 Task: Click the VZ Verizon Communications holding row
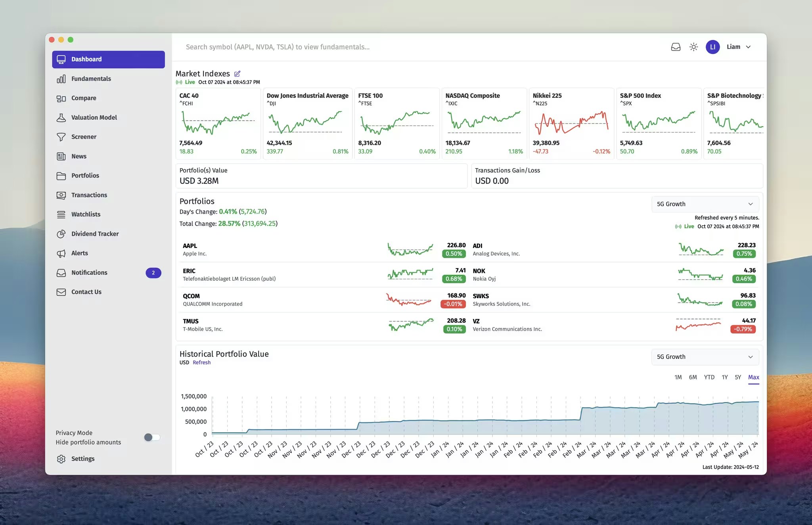pyautogui.click(x=614, y=325)
